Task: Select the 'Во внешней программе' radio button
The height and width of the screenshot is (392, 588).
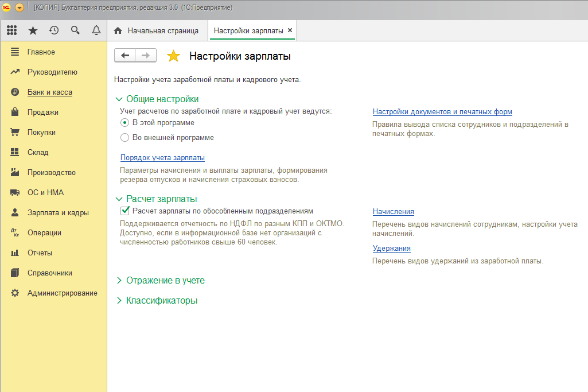Action: [x=124, y=138]
